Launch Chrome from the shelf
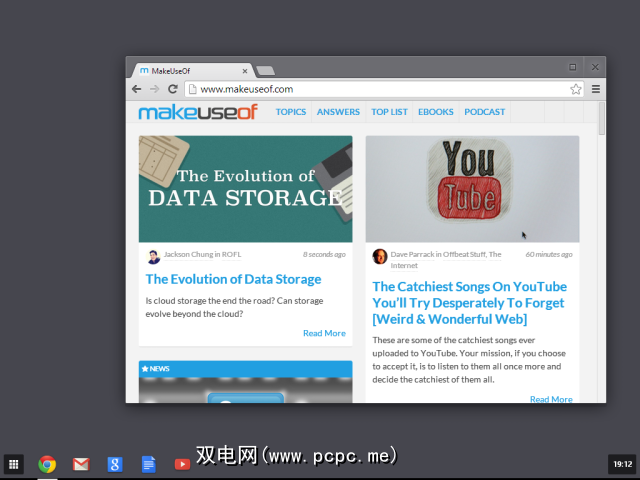This screenshot has height=480, width=640. pyautogui.click(x=47, y=464)
